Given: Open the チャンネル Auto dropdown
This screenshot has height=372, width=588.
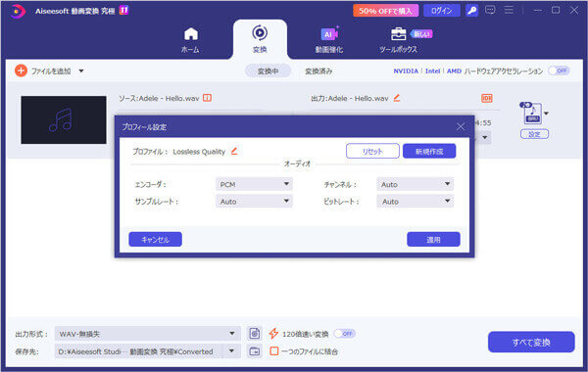Looking at the screenshot, I should tap(416, 184).
